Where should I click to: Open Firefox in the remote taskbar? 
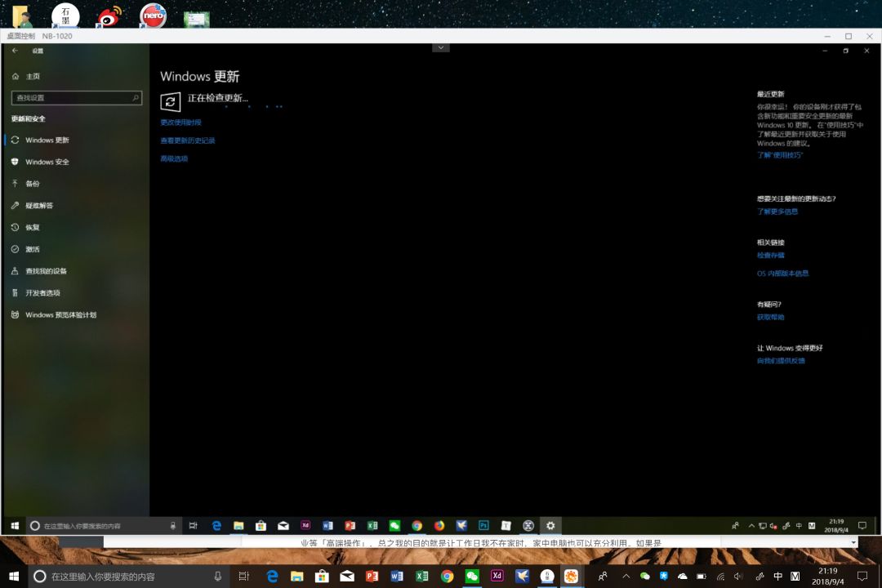(x=439, y=526)
